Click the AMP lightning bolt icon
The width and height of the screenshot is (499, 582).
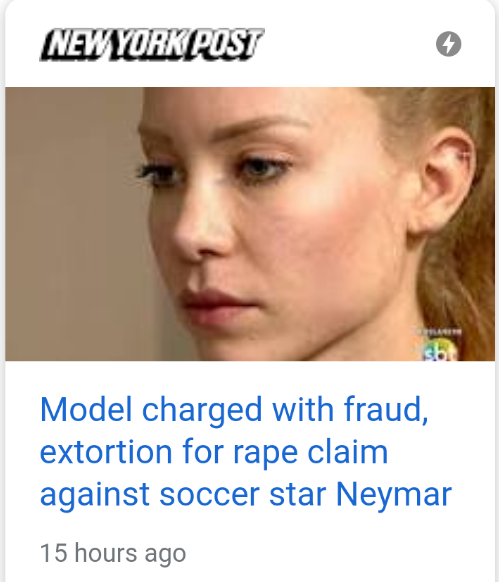click(449, 44)
